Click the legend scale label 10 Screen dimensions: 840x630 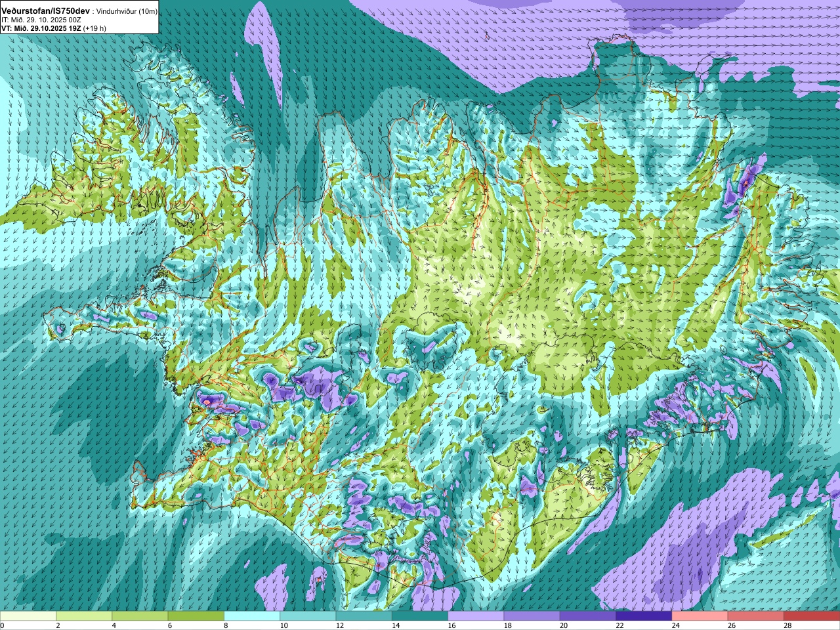pyautogui.click(x=283, y=625)
